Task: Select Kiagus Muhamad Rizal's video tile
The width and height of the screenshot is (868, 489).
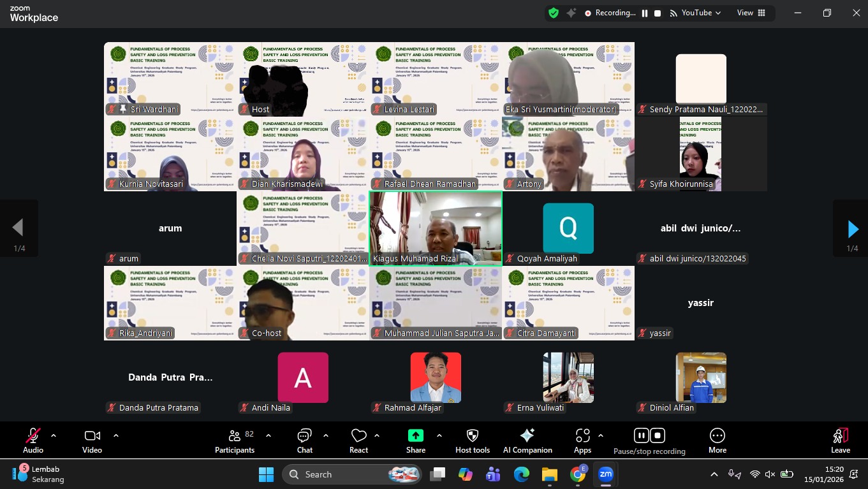Action: point(436,228)
